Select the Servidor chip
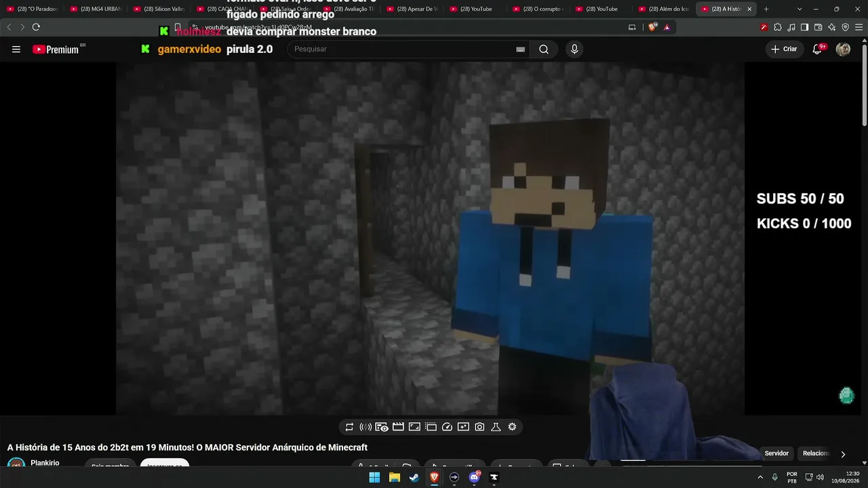 coord(776,453)
